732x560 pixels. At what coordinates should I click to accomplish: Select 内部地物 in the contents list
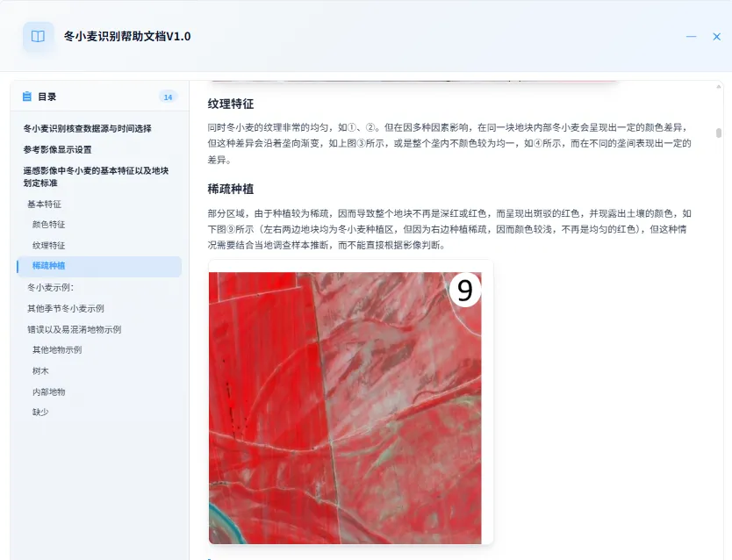[x=48, y=392]
